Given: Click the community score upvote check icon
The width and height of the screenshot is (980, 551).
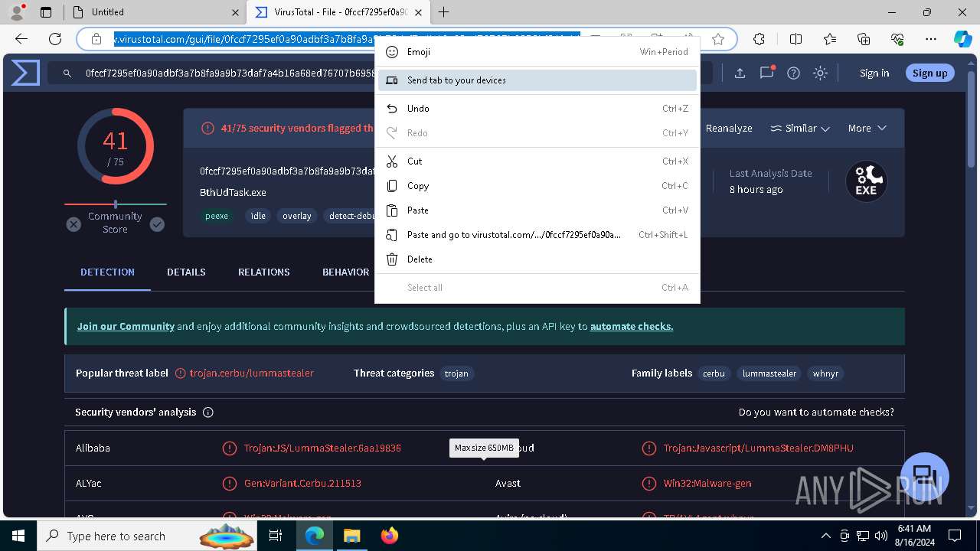Looking at the screenshot, I should pos(157,224).
